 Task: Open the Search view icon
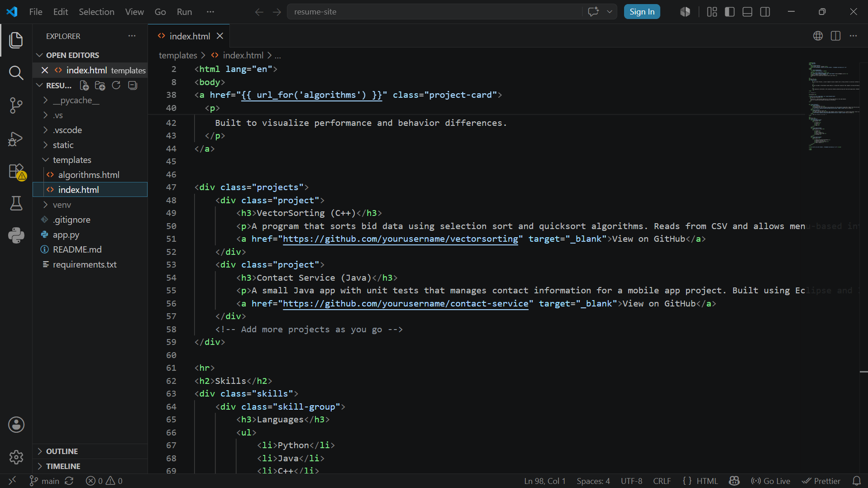point(16,72)
